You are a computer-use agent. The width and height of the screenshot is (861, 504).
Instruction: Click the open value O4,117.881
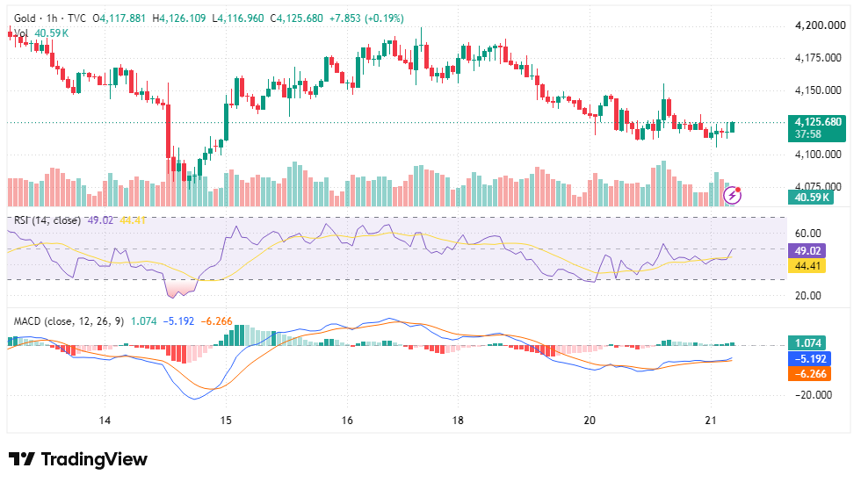[119, 18]
